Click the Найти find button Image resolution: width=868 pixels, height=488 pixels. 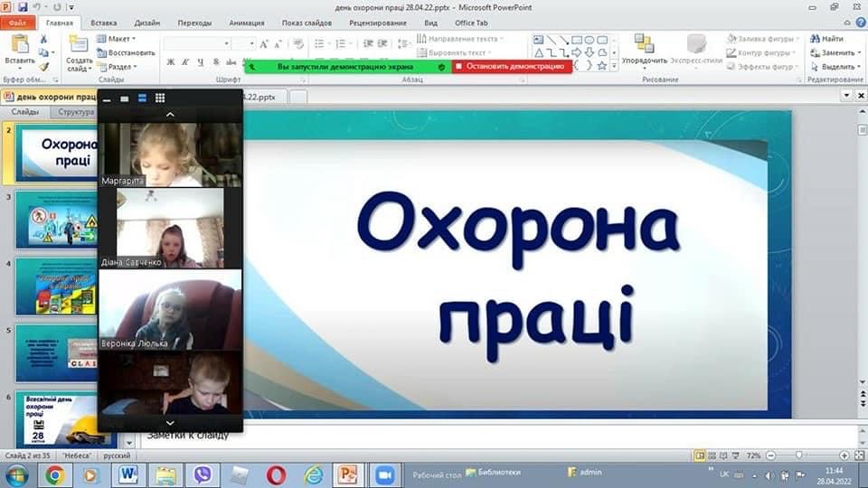[x=827, y=39]
